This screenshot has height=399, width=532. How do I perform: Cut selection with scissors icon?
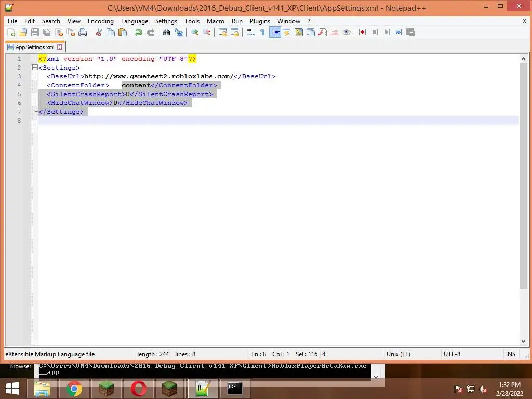click(x=98, y=32)
